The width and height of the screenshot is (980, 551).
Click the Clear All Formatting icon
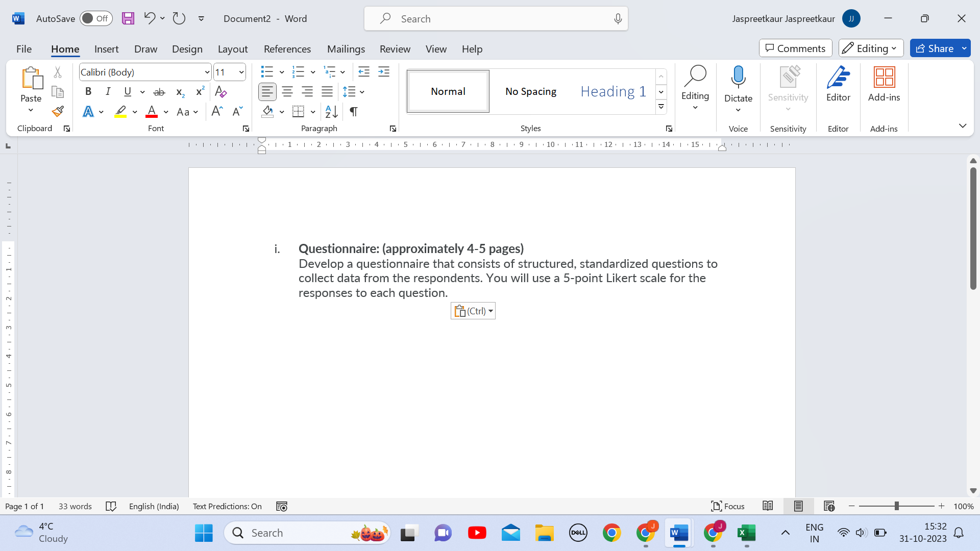pos(220,92)
